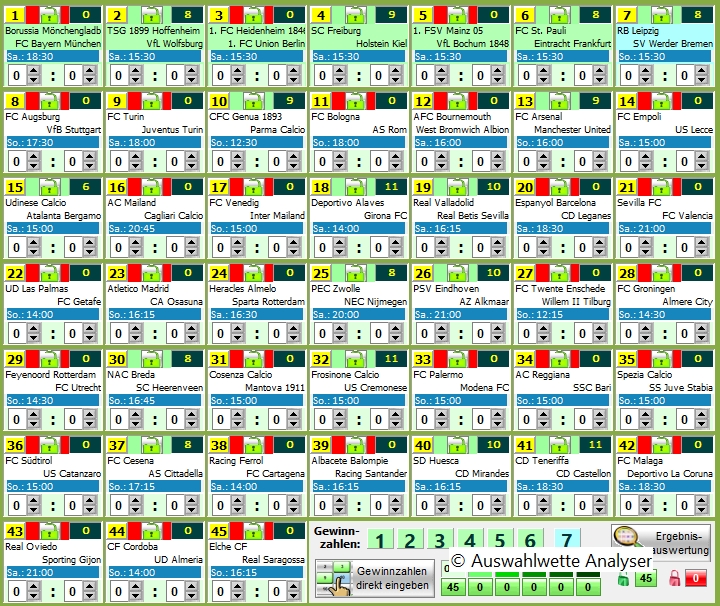Click the team name Manchester United
The width and height of the screenshot is (720, 606).
[572, 129]
